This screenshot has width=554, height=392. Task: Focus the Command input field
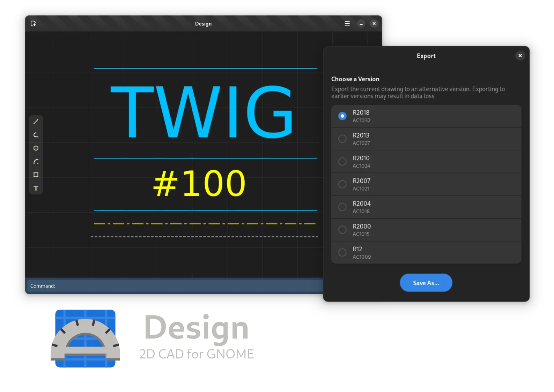175,286
